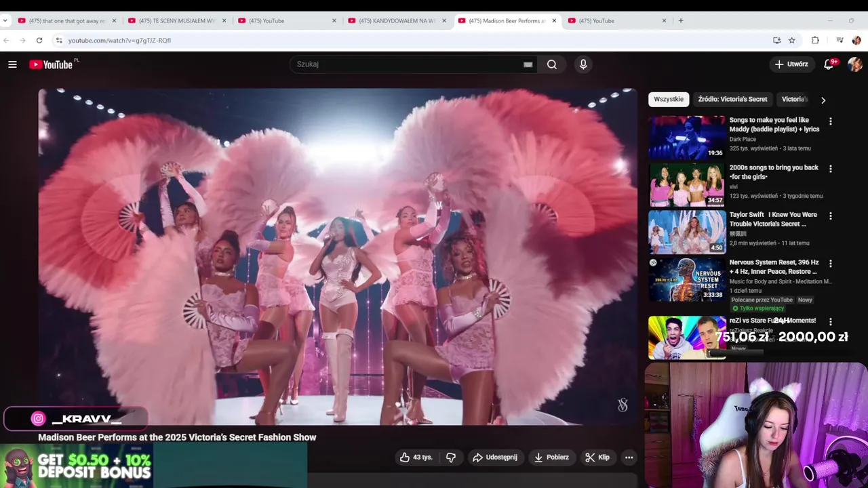This screenshot has height=488, width=868.
Task: Click the URL address bar
Action: 414,40
